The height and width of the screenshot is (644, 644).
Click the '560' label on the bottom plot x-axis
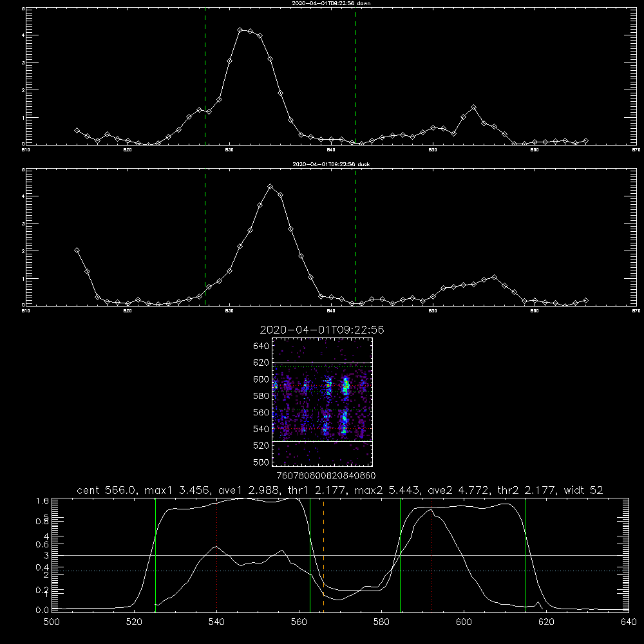tap(299, 622)
